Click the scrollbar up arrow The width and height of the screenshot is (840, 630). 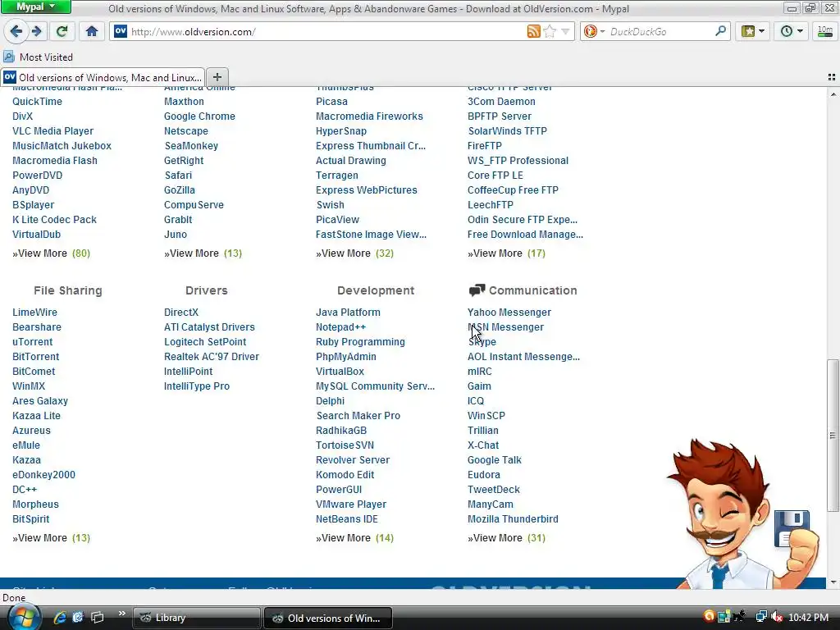click(833, 94)
